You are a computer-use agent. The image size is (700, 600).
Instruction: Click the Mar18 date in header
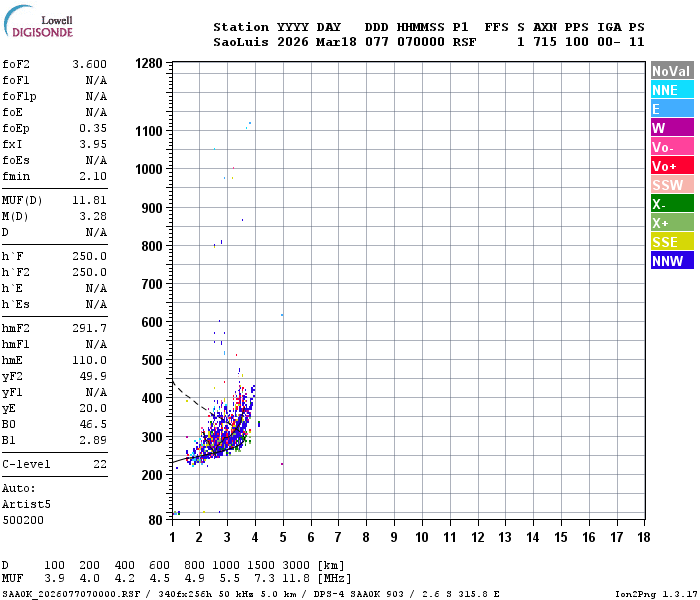(x=336, y=42)
